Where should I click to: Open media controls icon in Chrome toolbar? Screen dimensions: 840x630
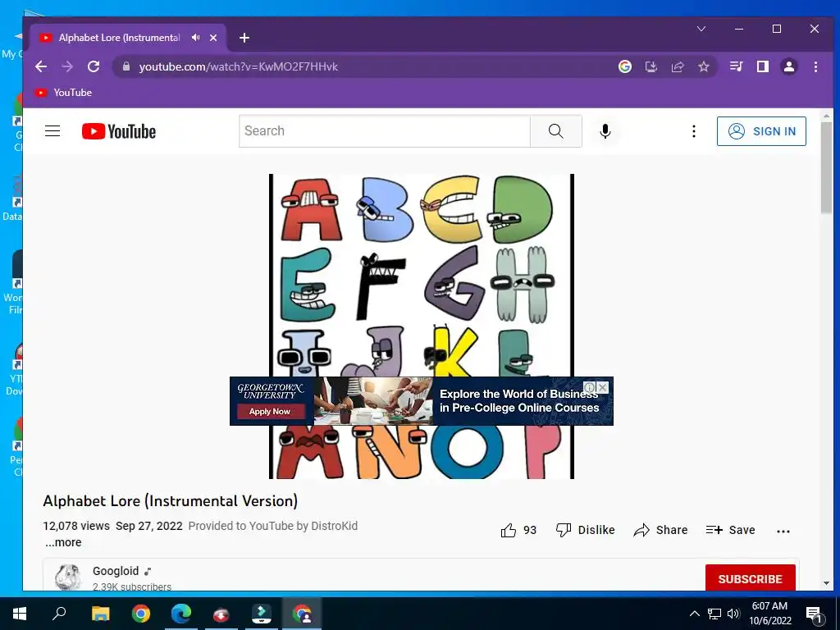[736, 66]
